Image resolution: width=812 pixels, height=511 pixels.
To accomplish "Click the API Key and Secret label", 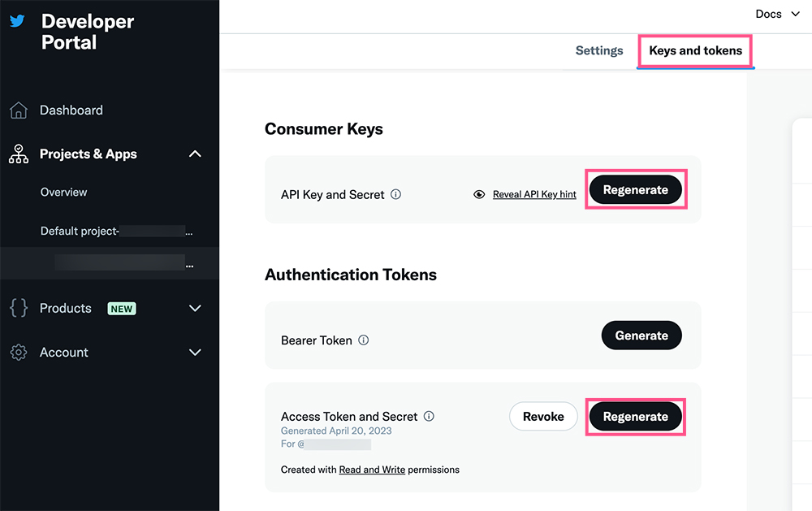I will click(x=332, y=195).
